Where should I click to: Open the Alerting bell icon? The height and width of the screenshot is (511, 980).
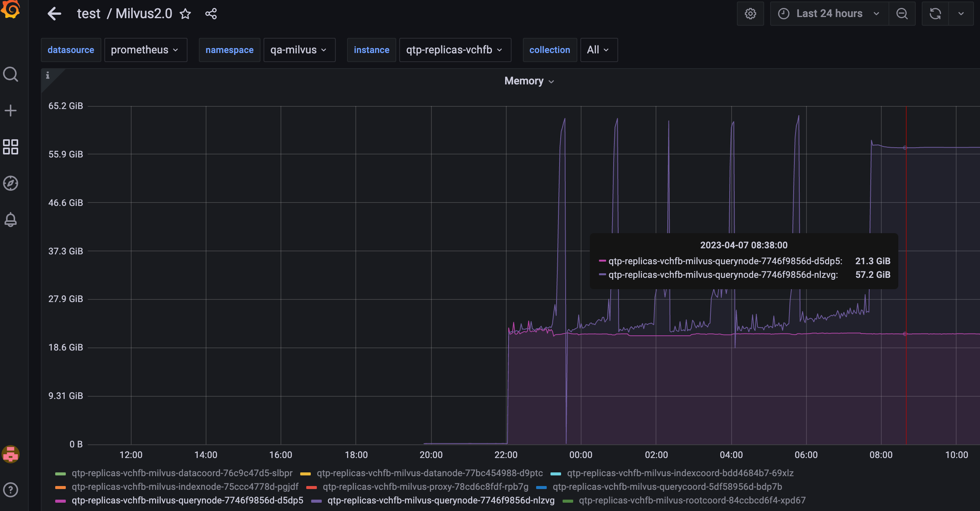pos(11,220)
